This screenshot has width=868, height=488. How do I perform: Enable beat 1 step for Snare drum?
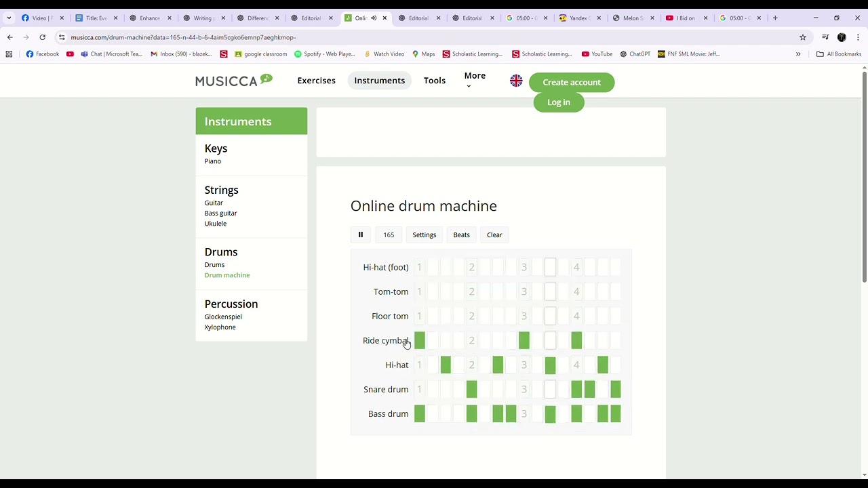pos(419,389)
